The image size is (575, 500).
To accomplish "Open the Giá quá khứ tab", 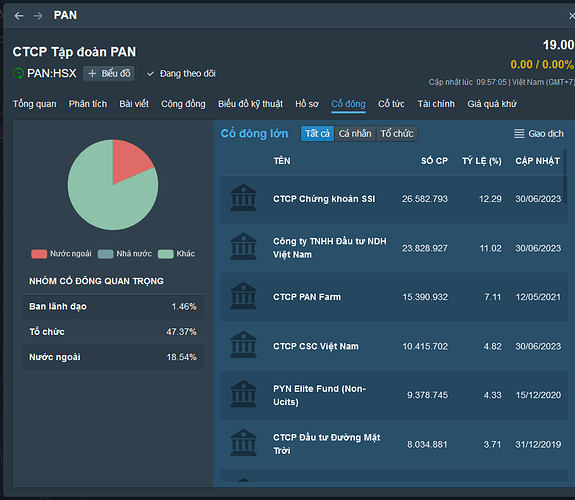I will point(492,104).
